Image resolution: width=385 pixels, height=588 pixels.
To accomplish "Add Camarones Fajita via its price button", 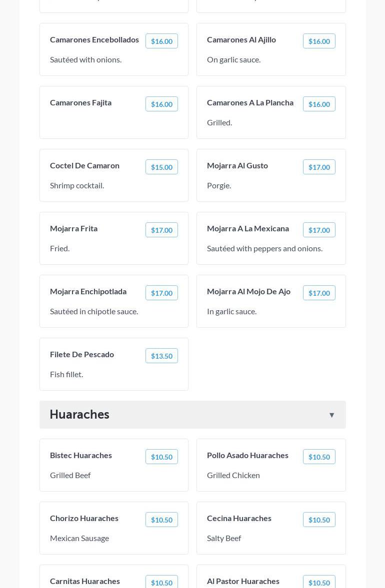I will [x=161, y=104].
